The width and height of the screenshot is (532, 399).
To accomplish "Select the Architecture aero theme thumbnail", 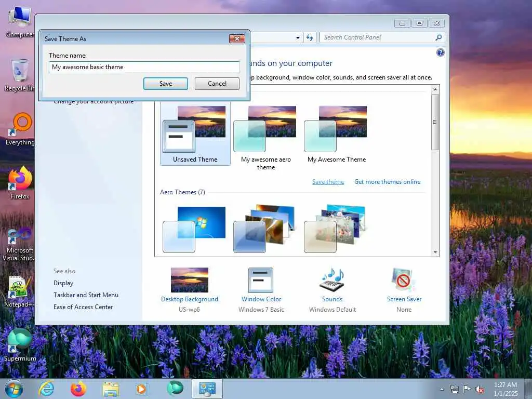I will point(265,229).
